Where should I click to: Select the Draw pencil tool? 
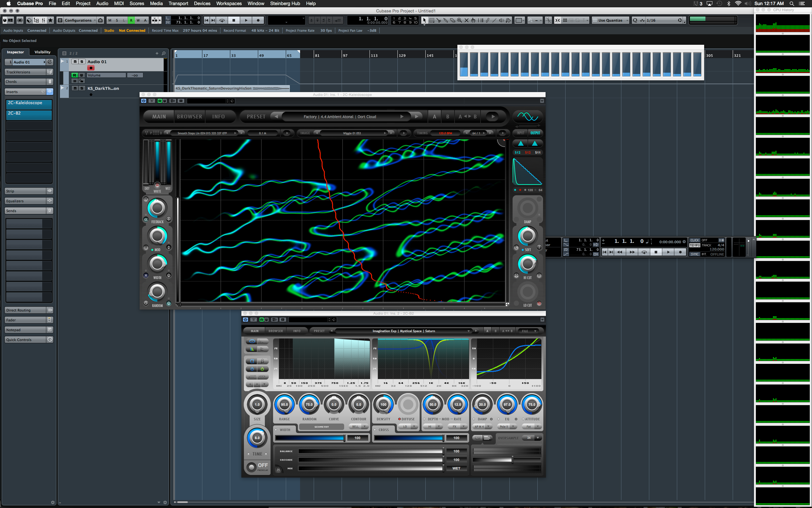click(488, 21)
